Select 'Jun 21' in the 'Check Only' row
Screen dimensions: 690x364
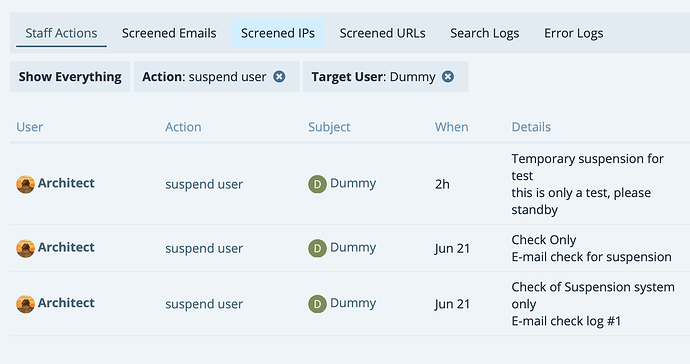(452, 248)
